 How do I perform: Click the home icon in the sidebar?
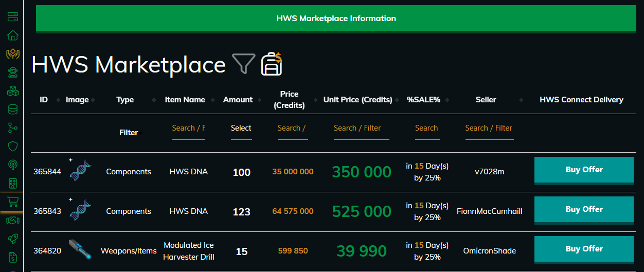point(13,35)
